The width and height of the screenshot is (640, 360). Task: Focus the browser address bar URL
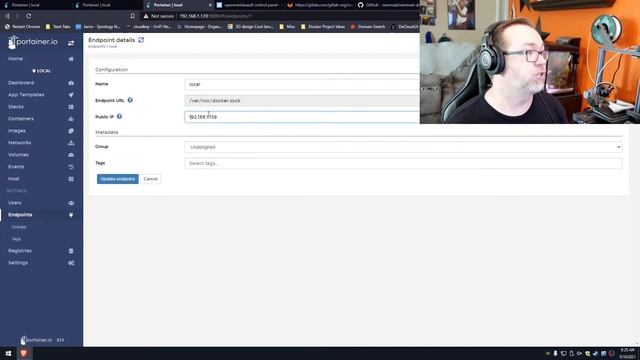pos(216,16)
